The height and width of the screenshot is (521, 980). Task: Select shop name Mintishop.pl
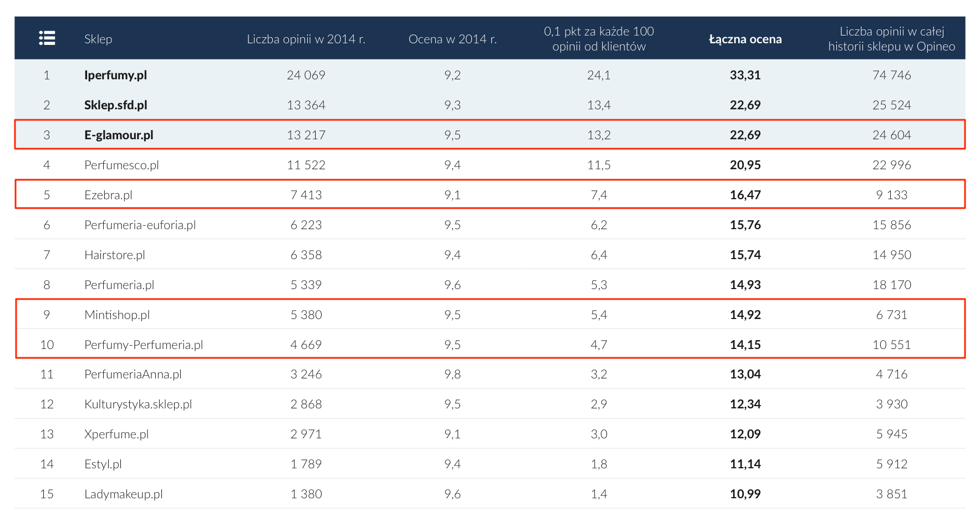tap(117, 315)
